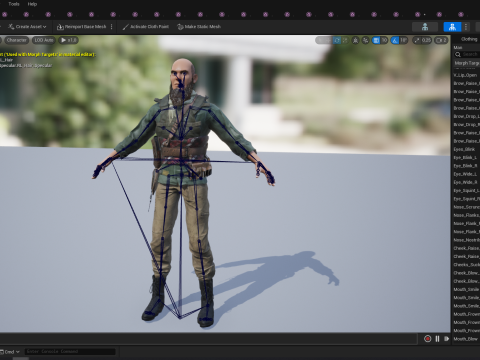480x360 pixels.
Task: Click the Enter Console Command field
Action: 70,351
